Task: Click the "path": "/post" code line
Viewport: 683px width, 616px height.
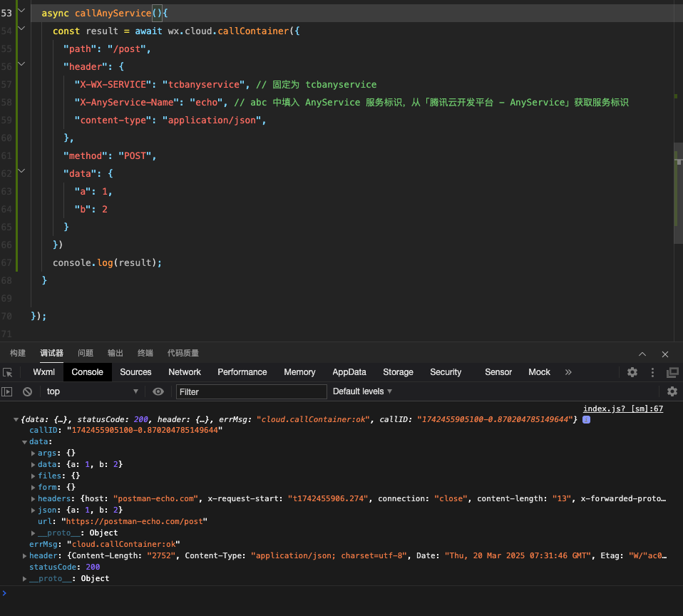Action: [107, 48]
